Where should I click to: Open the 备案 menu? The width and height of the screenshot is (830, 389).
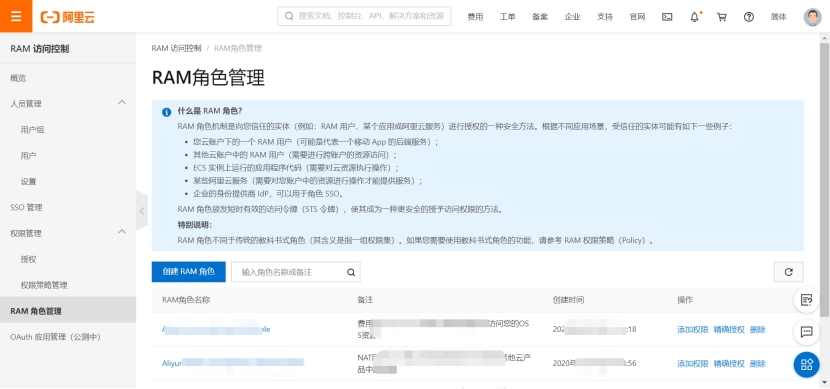tap(540, 17)
